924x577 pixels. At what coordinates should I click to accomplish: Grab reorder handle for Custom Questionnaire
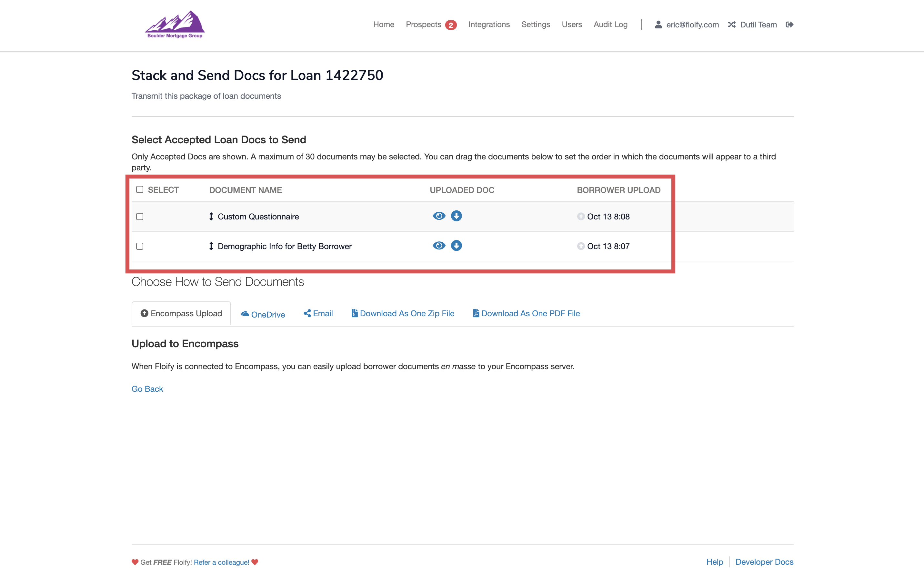pos(211,216)
